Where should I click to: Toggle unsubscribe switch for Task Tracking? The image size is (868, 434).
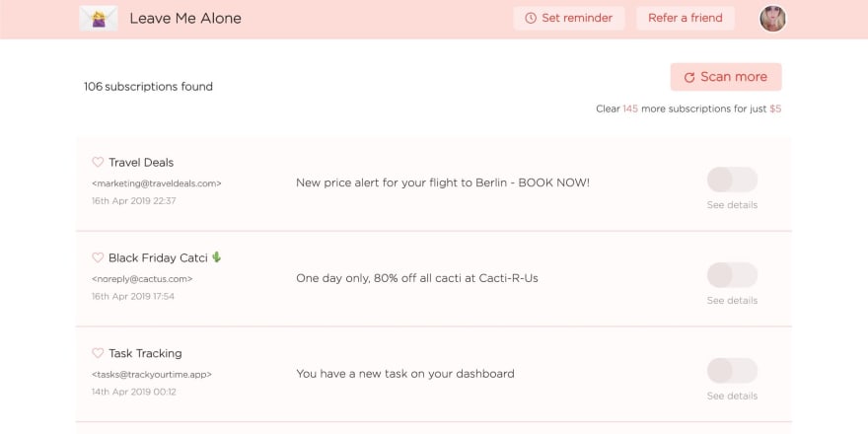click(732, 371)
